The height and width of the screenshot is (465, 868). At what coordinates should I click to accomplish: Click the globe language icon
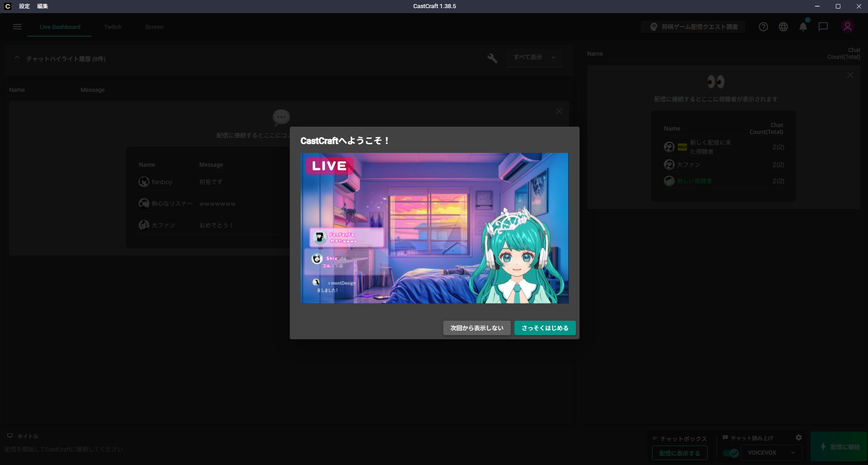coord(783,27)
